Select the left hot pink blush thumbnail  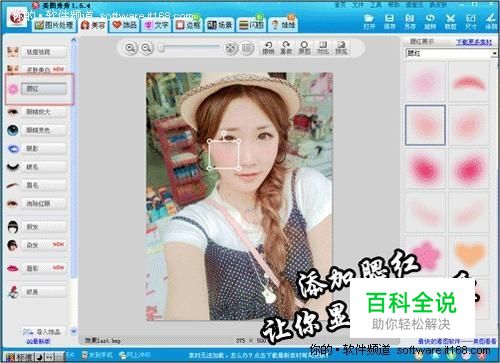(x=425, y=168)
